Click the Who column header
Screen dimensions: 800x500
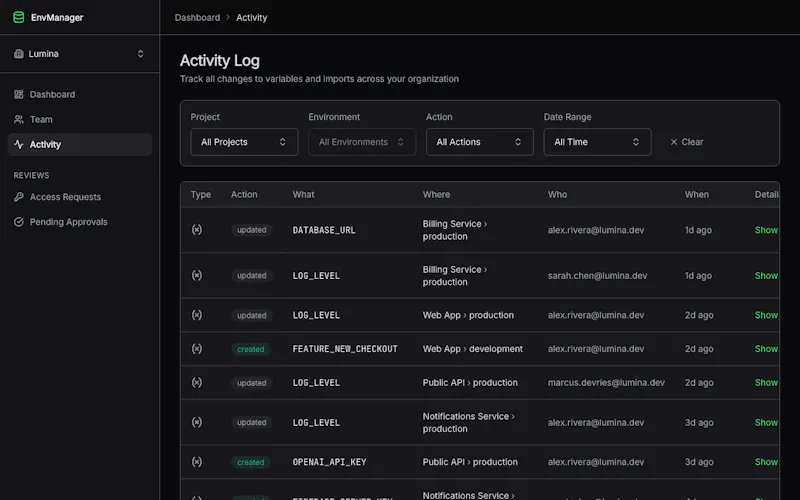click(x=557, y=194)
